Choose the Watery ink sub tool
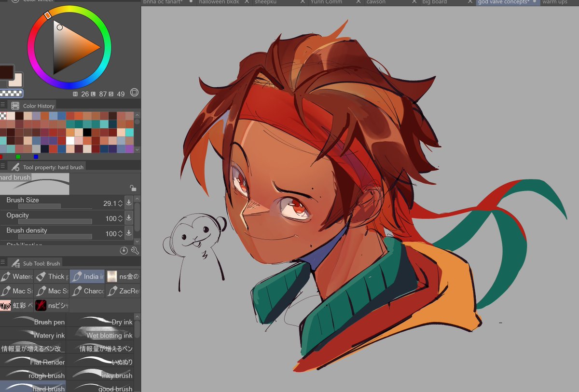 pyautogui.click(x=33, y=333)
